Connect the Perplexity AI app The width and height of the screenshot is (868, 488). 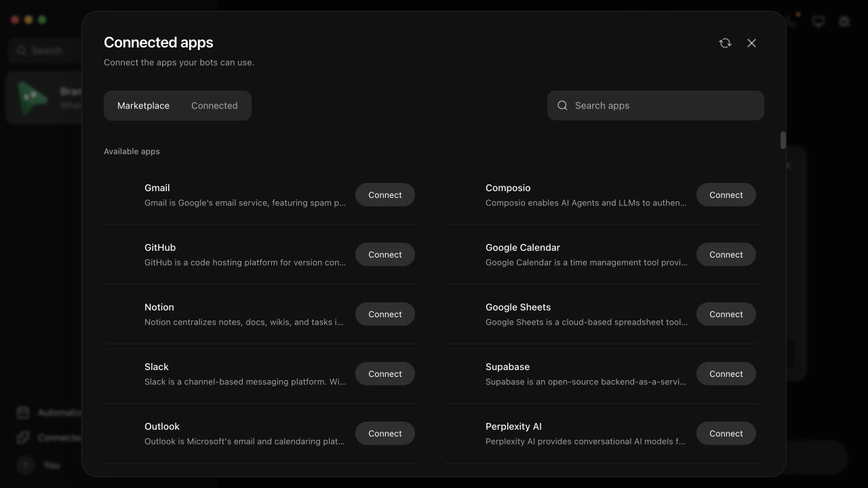click(x=726, y=434)
